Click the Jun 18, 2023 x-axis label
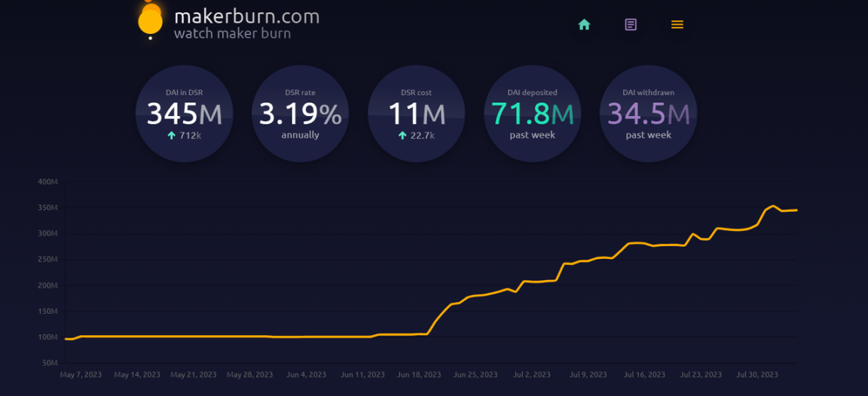868x396 pixels. coord(419,375)
